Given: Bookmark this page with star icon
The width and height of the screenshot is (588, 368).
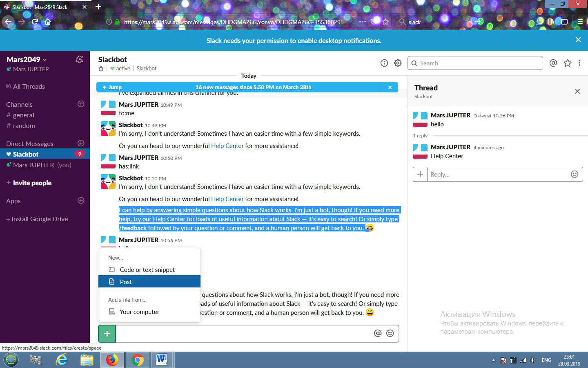Looking at the screenshot, I should 385,22.
